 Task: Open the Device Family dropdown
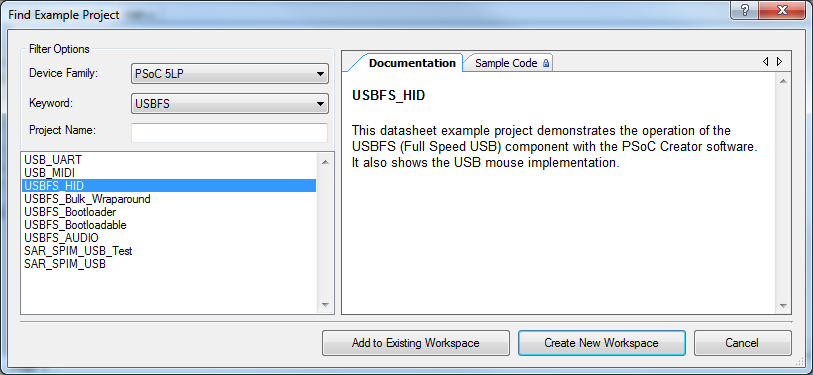[x=230, y=74]
